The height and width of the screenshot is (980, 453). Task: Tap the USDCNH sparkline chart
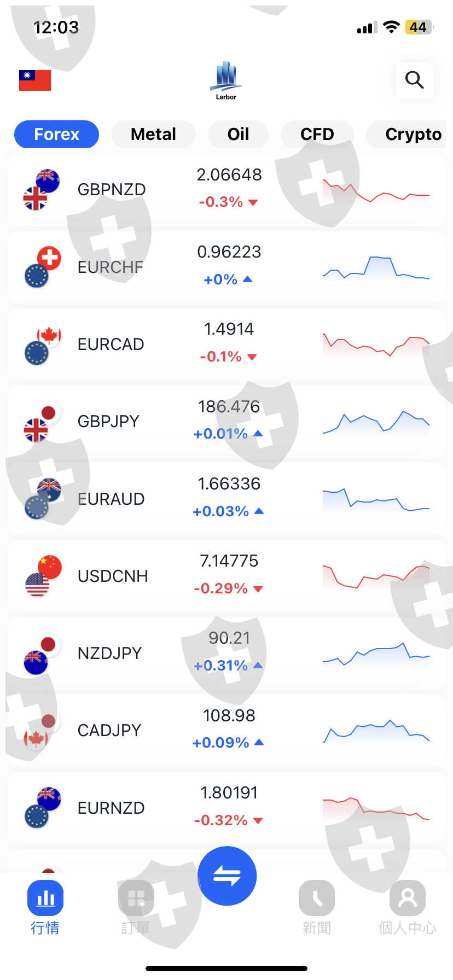pos(376,576)
